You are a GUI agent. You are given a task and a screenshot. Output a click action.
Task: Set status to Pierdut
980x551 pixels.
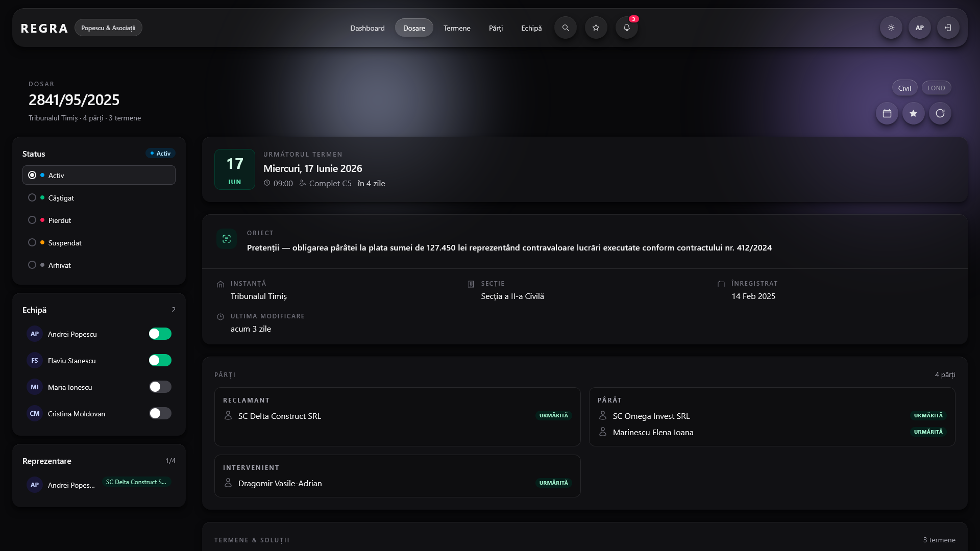99,220
